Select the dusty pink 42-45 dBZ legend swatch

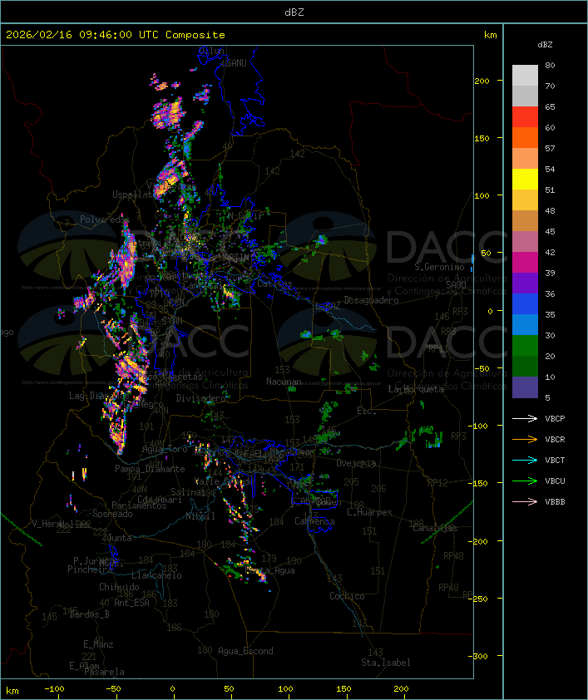coord(525,242)
